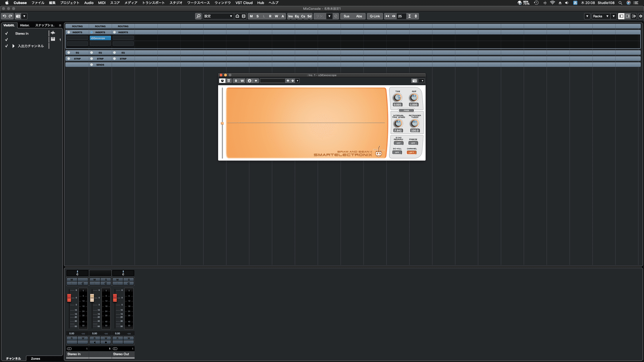This screenshot has width=644, height=362.
Task: Toggle 入出力チャンネル visibility checkmark
Action: [6, 46]
